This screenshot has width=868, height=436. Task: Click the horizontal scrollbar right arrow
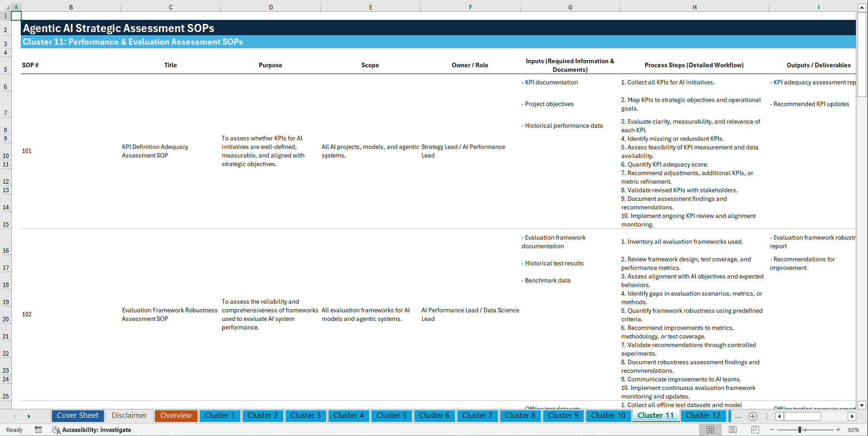[852, 416]
